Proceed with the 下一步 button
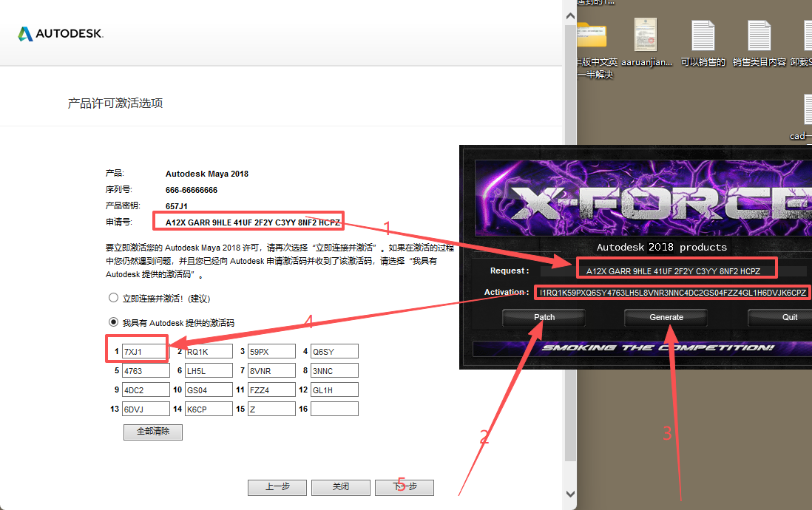The image size is (812, 510). pyautogui.click(x=404, y=487)
